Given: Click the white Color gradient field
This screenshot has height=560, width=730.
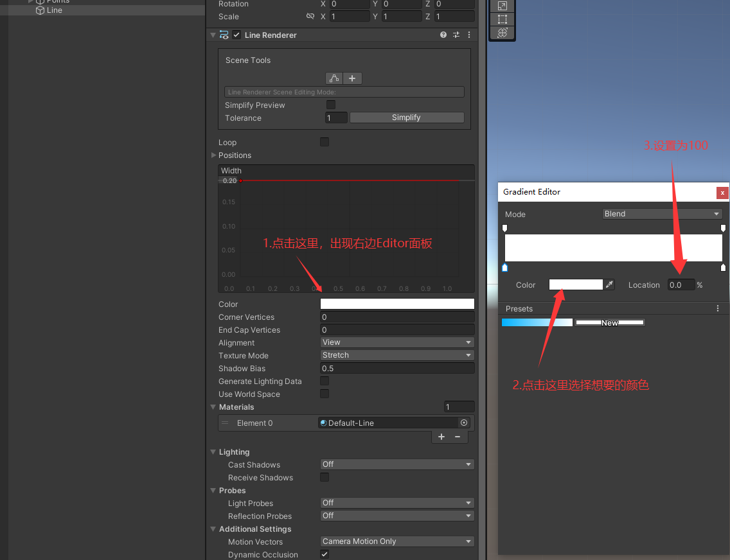Looking at the screenshot, I should click(x=397, y=304).
